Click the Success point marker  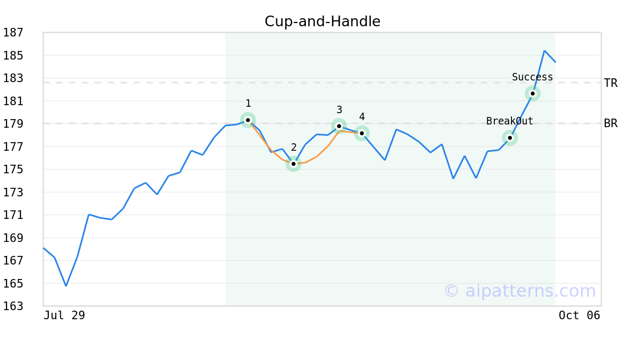click(x=532, y=93)
